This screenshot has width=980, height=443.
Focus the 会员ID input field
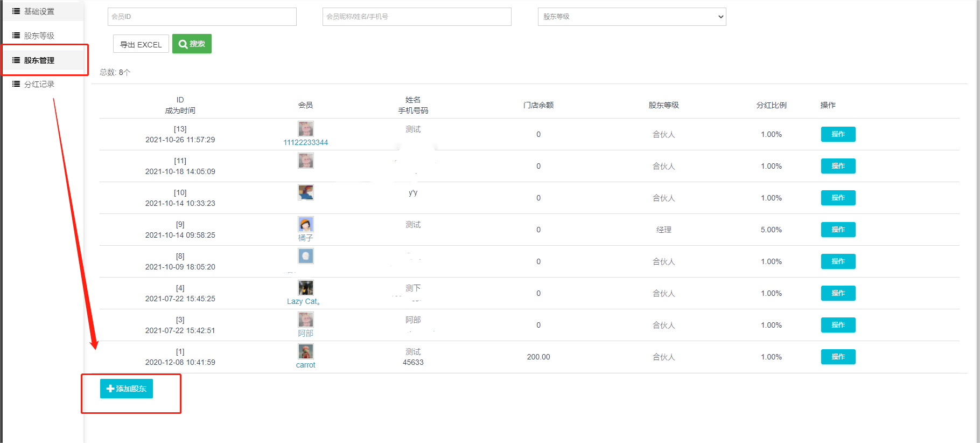[202, 17]
